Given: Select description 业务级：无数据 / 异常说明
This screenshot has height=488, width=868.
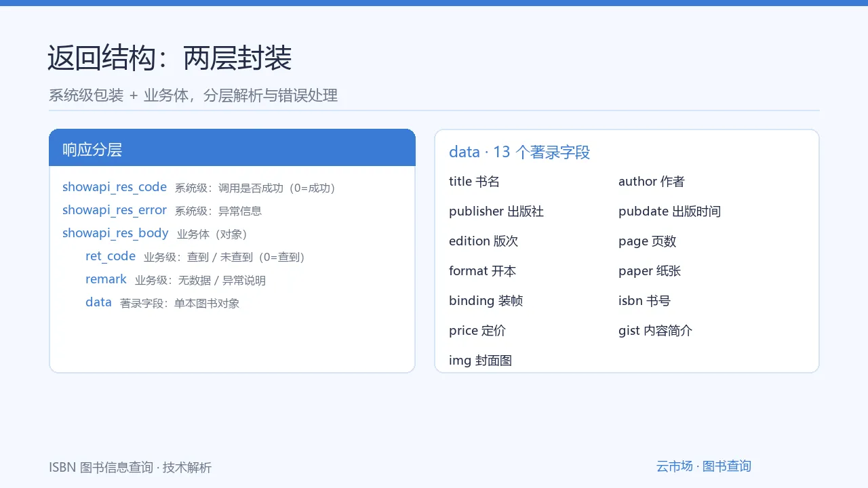Looking at the screenshot, I should click(200, 281).
